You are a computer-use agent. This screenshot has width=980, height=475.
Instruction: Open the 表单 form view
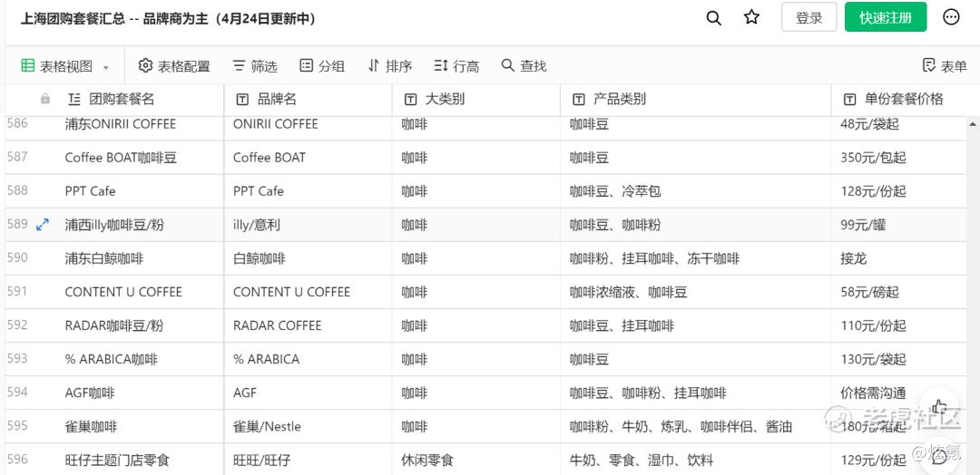point(945,66)
